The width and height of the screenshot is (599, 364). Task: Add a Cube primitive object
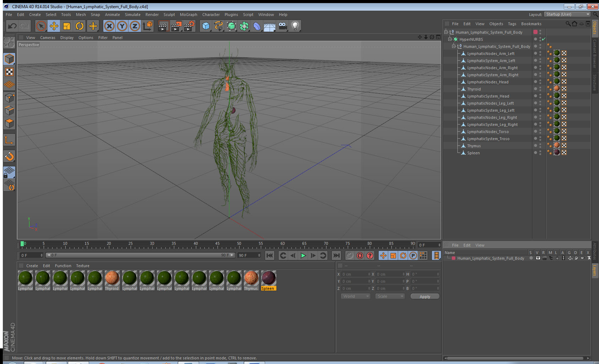point(206,26)
